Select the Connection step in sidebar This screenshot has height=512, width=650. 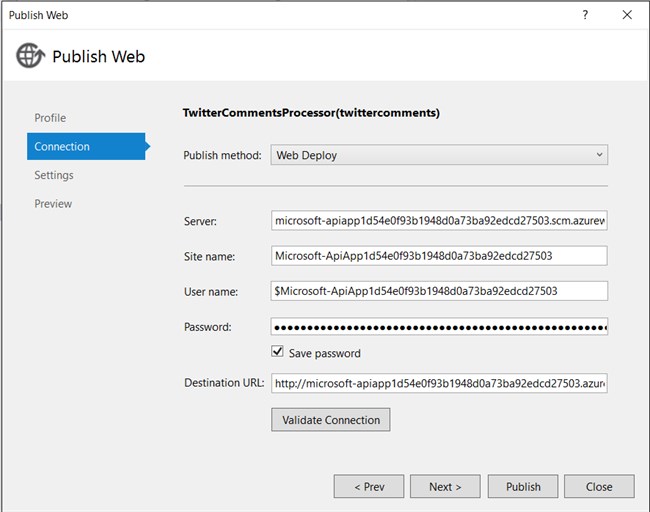tap(62, 147)
